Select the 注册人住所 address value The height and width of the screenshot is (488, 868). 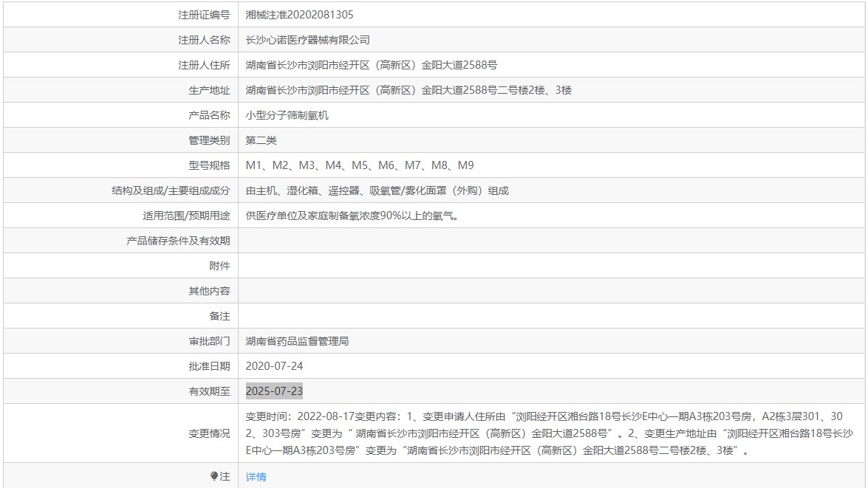pos(372,65)
